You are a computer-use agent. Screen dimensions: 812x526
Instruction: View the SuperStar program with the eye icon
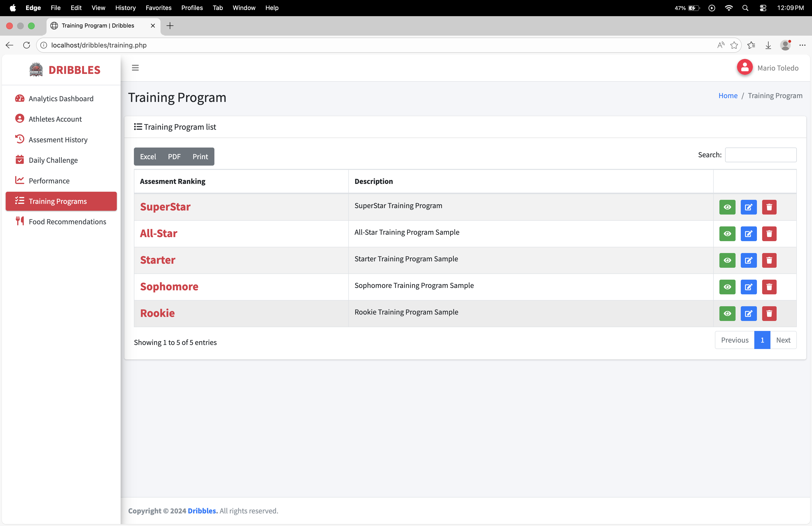tap(727, 207)
